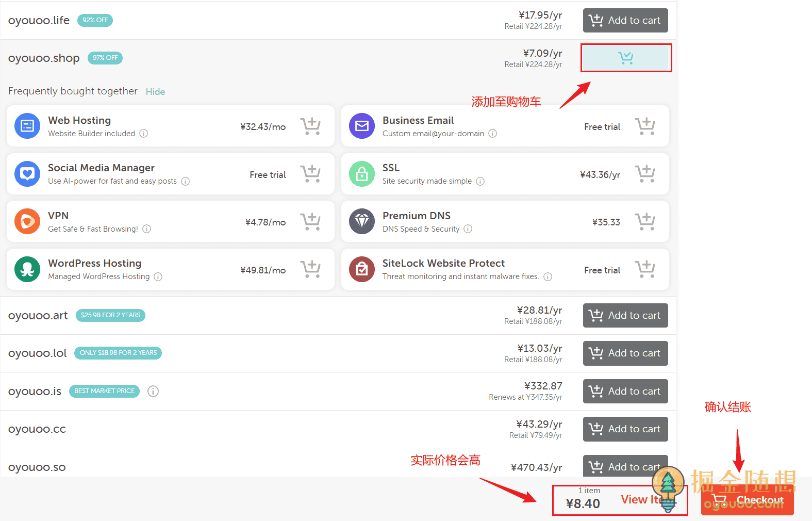Expand View Items cart summary
Screen dimensions: 812x521
(639, 499)
